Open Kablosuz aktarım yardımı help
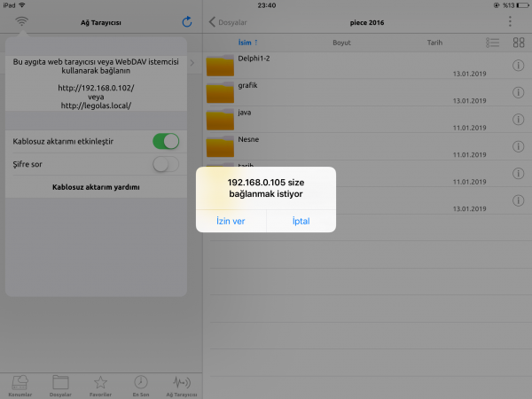532x399 pixels. pyautogui.click(x=96, y=188)
